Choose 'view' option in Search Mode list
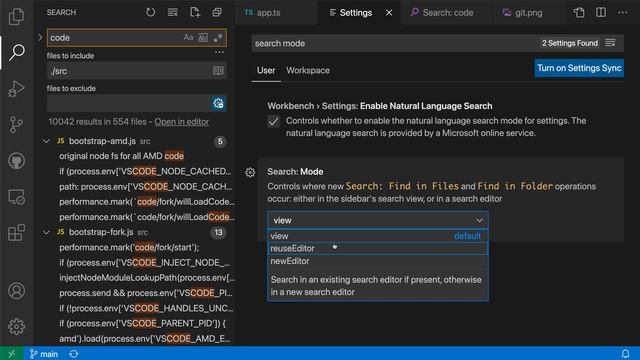Image resolution: width=640 pixels, height=360 pixels. [378, 236]
